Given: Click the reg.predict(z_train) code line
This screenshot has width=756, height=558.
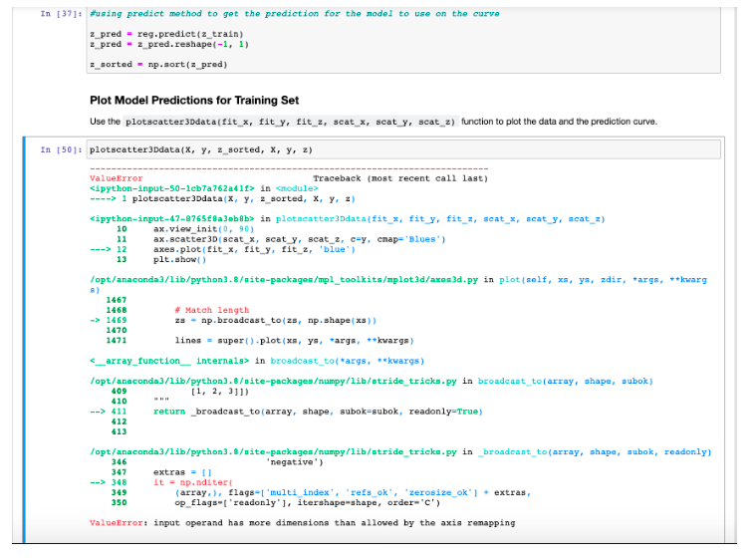Looking at the screenshot, I should 166,34.
